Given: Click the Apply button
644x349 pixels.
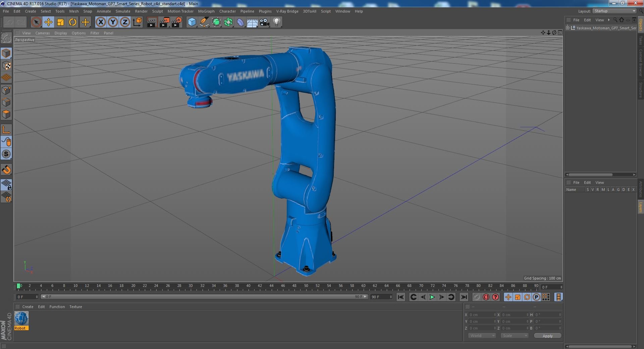Looking at the screenshot, I should click(x=547, y=336).
